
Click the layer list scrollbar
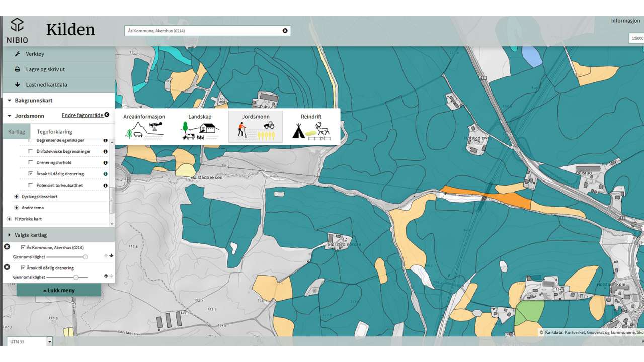pos(112,201)
